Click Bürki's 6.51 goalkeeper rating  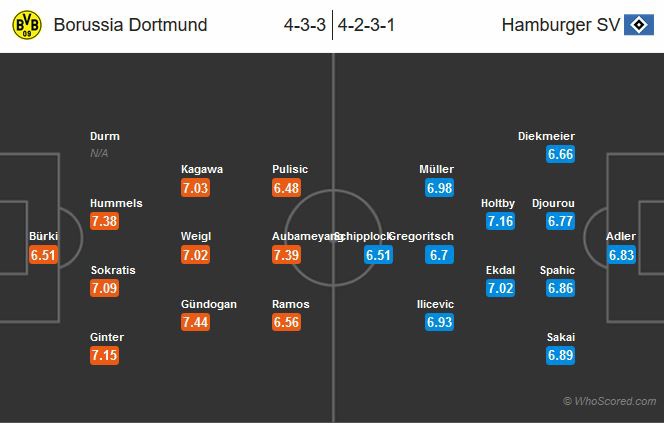pos(45,256)
